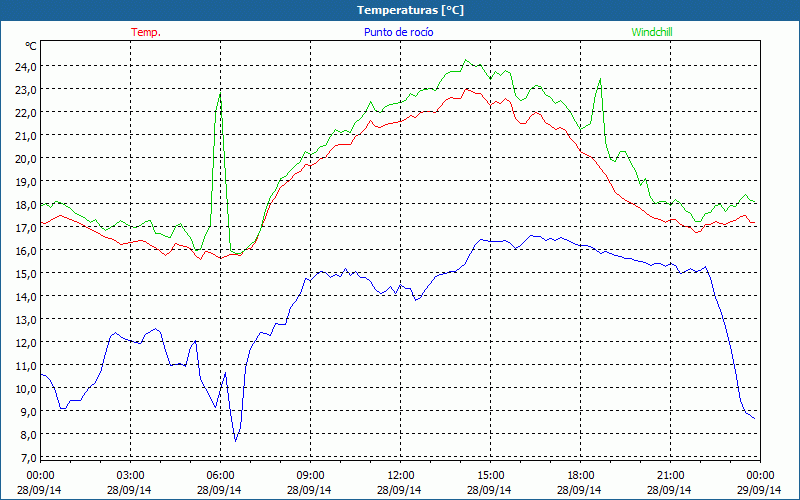Click the '20,0' y-axis value
The height and width of the screenshot is (500, 800).
coord(26,158)
